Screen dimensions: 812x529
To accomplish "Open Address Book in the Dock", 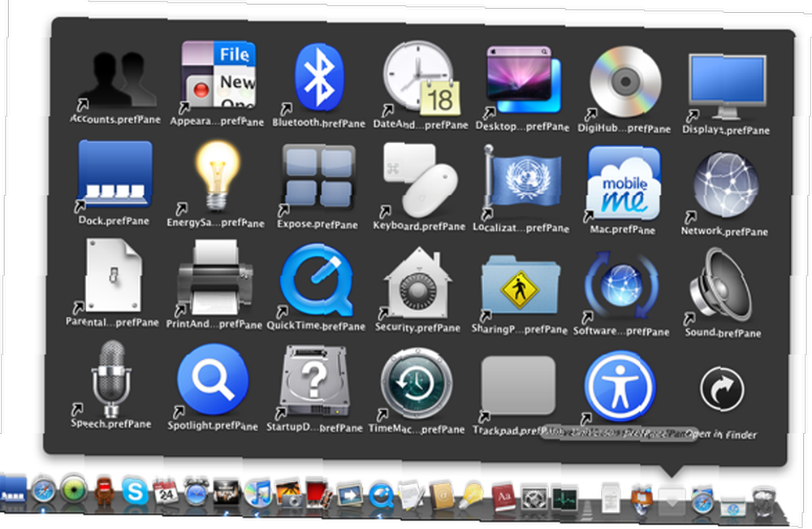I will (441, 496).
